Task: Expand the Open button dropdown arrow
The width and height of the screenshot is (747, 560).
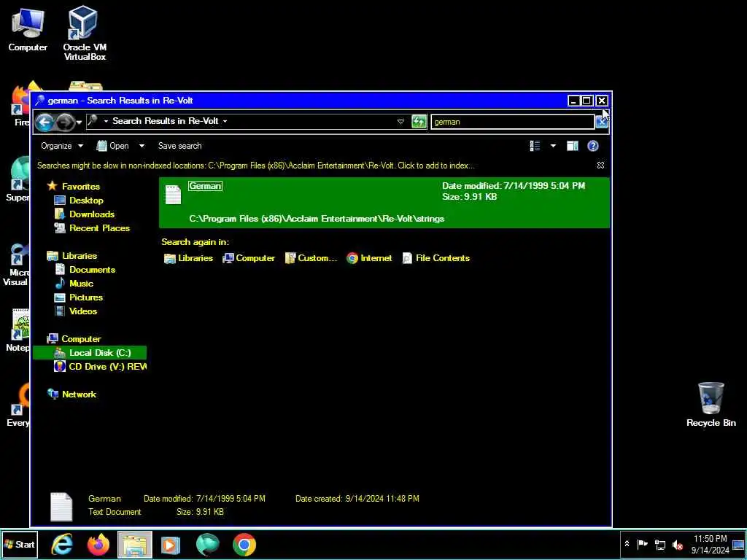Action: pos(142,146)
